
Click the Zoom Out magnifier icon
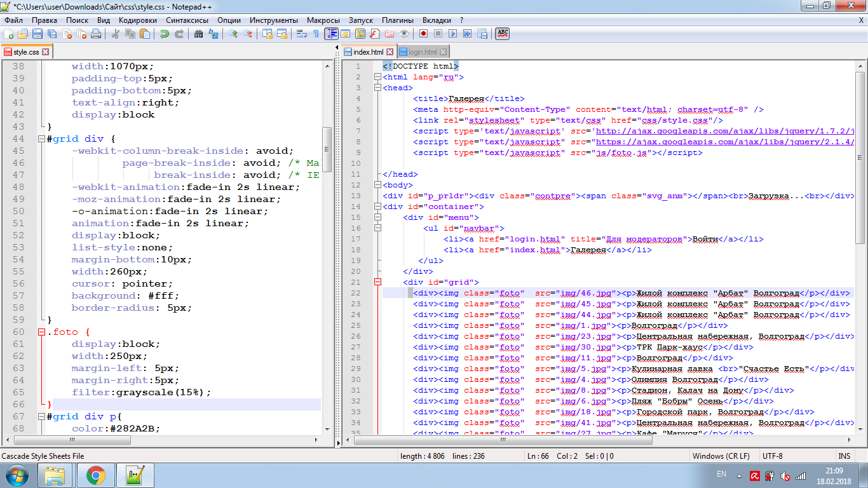point(247,34)
